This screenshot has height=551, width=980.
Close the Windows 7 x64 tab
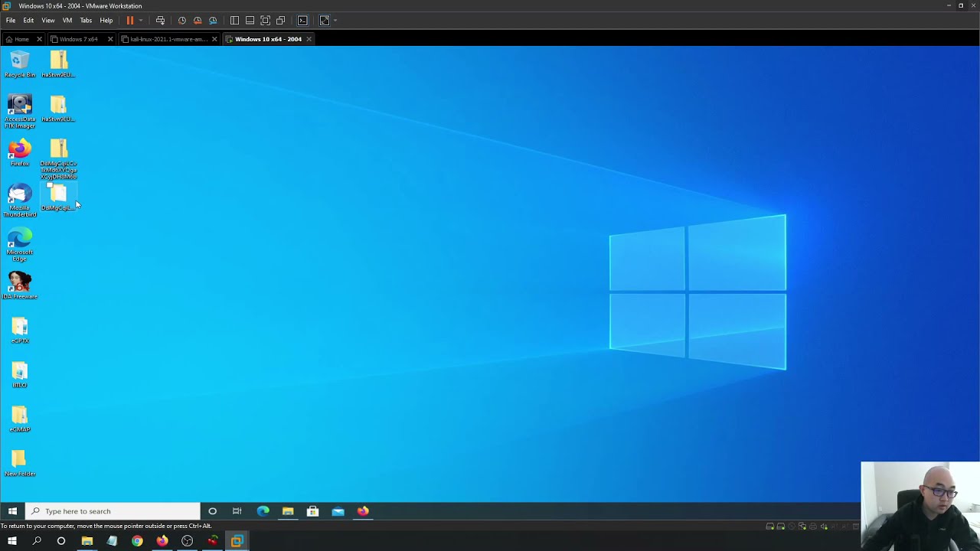(x=110, y=39)
